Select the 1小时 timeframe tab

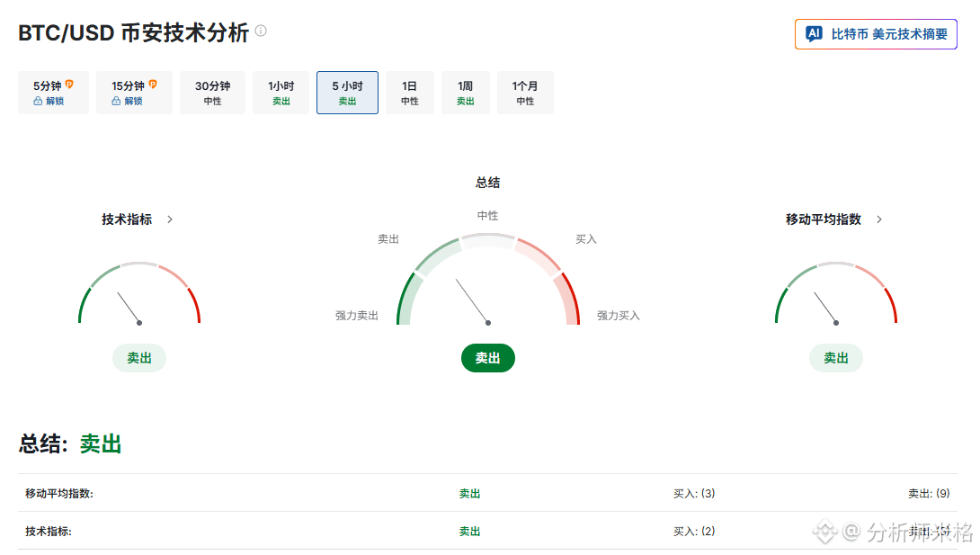click(x=281, y=93)
